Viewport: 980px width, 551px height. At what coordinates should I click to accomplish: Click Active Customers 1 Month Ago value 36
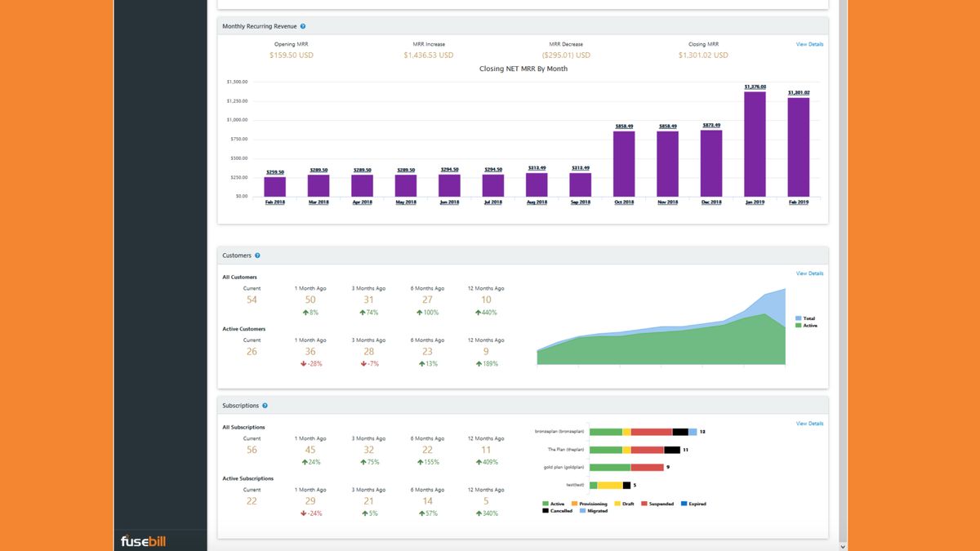310,352
